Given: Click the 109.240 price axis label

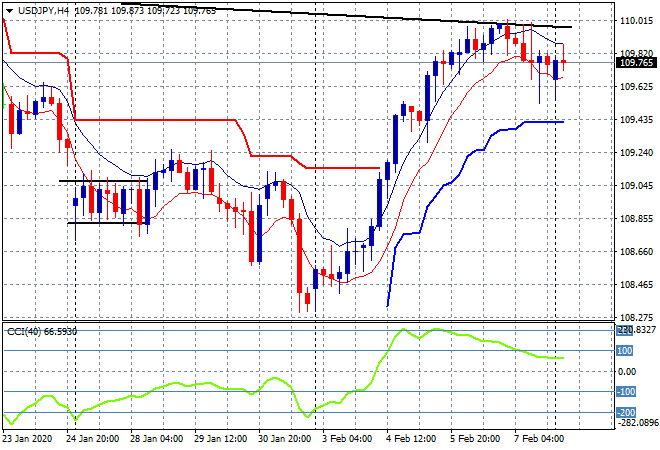Looking at the screenshot, I should (x=636, y=152).
